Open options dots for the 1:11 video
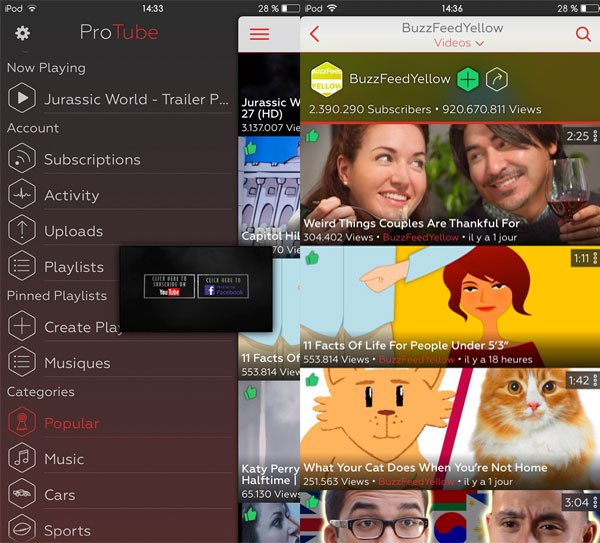Screen dimensions: 600x543 pyautogui.click(x=595, y=258)
